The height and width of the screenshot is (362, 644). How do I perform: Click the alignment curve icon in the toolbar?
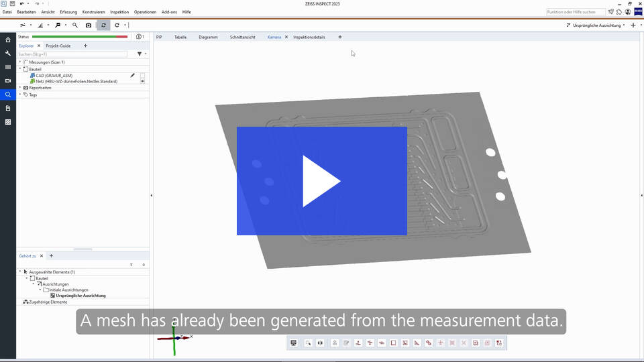coord(23,25)
